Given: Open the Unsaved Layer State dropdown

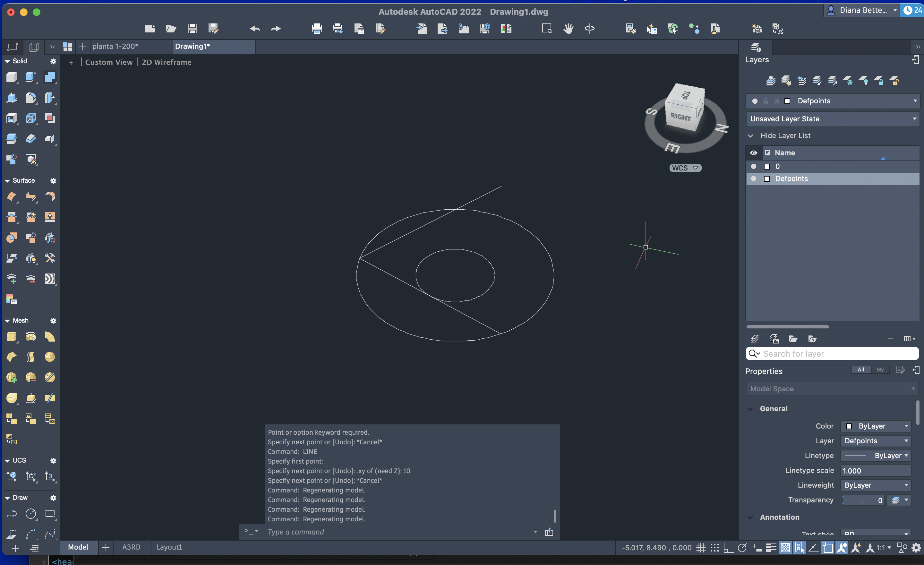Looking at the screenshot, I should 832,119.
